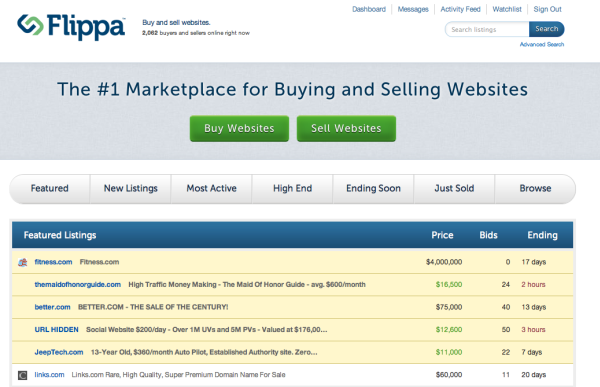Screen dimensions: 600x387
Task: Click the bid count 11
Action: [x=506, y=375]
